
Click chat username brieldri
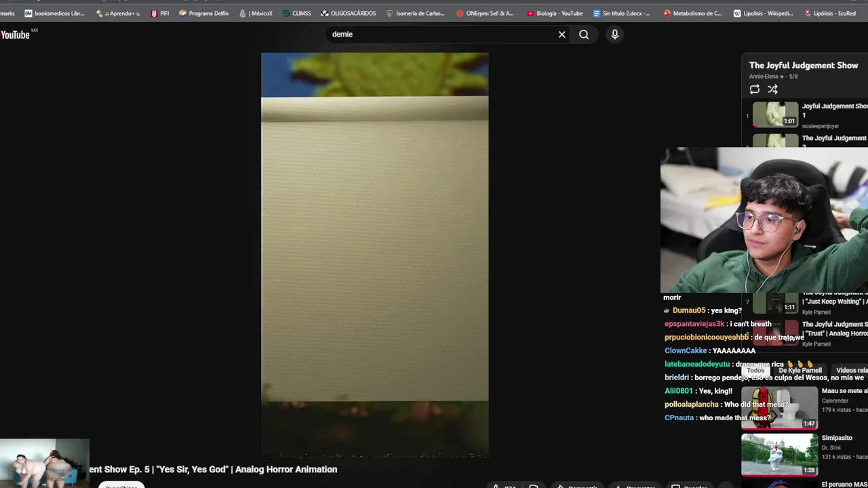tap(677, 378)
